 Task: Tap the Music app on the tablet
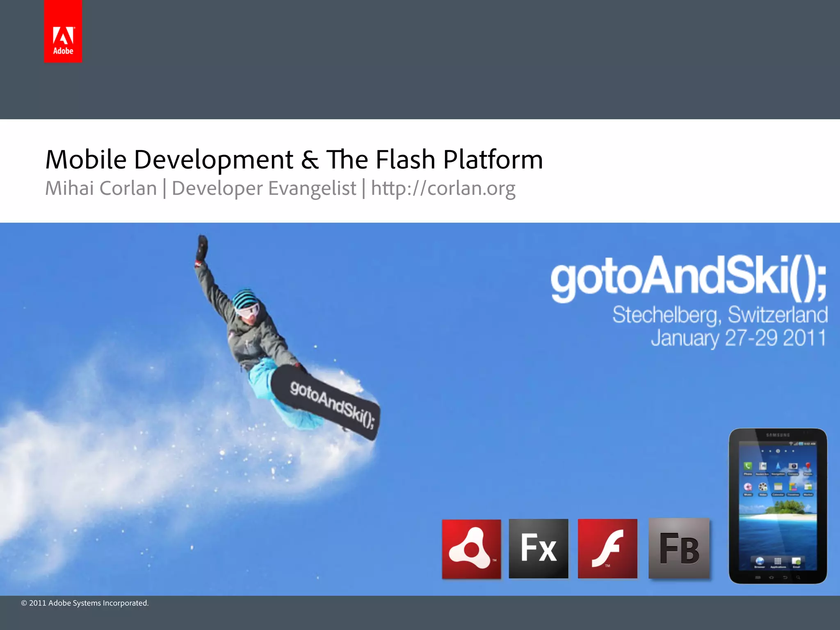[748, 487]
